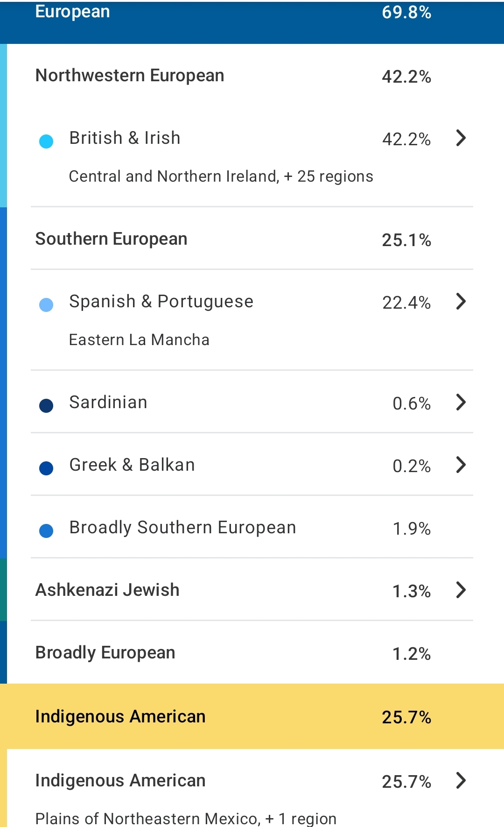
Task: Expand the Sardinian row arrow
Action: coord(461,402)
